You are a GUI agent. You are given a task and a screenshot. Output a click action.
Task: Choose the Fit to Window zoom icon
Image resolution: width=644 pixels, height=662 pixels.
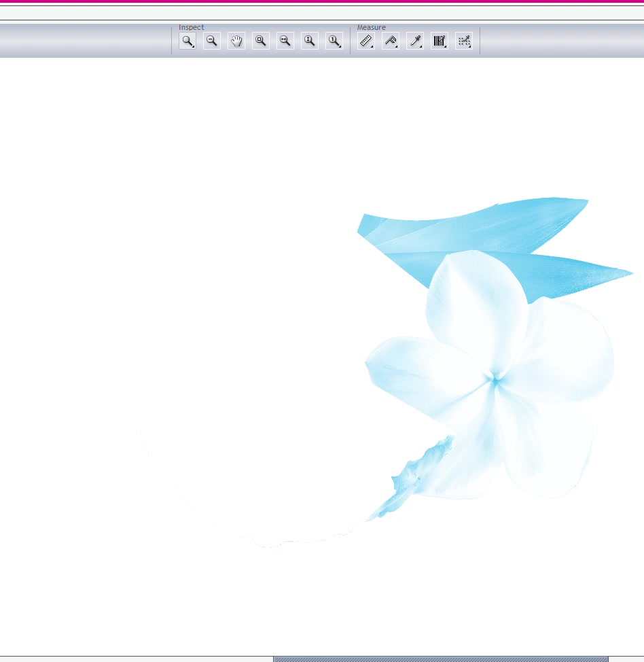tap(260, 41)
